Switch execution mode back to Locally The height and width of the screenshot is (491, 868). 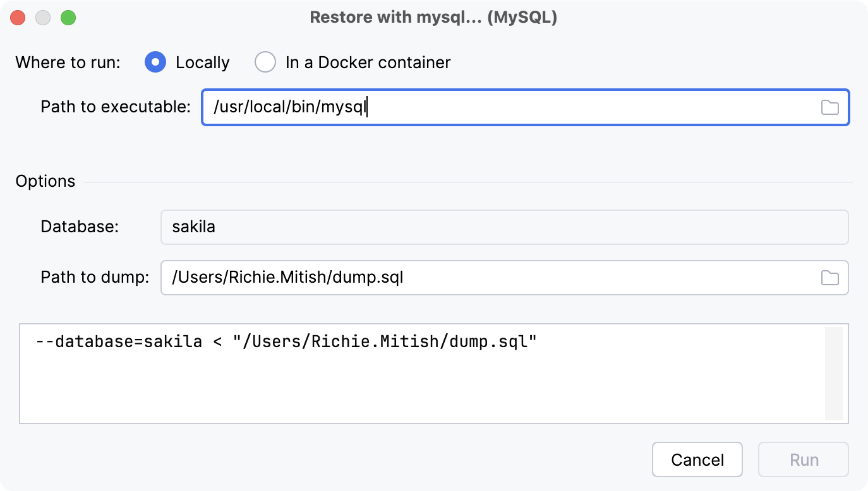click(x=155, y=62)
